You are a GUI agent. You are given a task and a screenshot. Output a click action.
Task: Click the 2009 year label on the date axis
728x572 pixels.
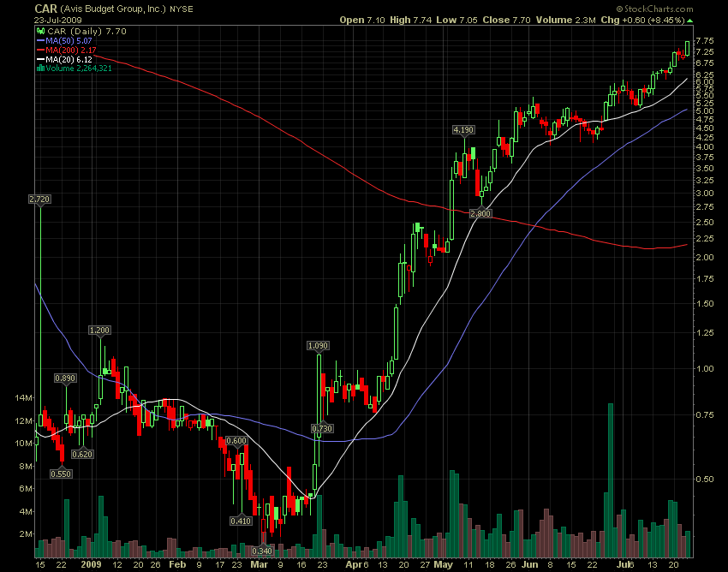[x=91, y=564]
